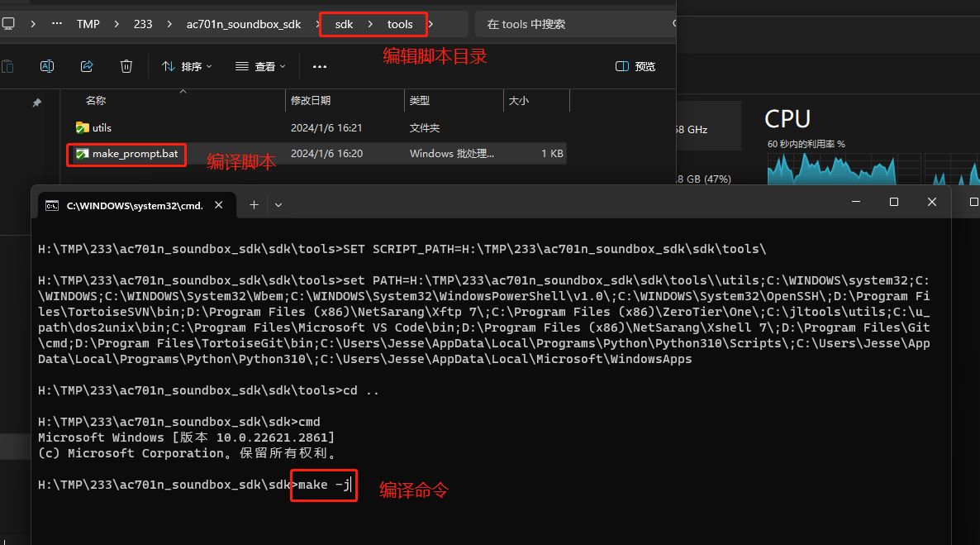The image size is (980, 545).
Task: Click the share icon in Explorer toolbar
Action: 87,66
